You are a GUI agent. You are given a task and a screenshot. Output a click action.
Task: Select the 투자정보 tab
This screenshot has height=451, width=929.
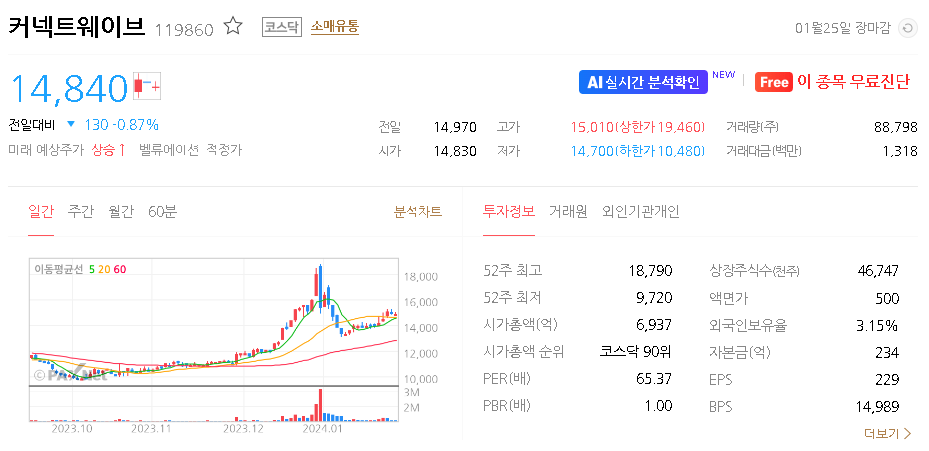click(x=509, y=212)
